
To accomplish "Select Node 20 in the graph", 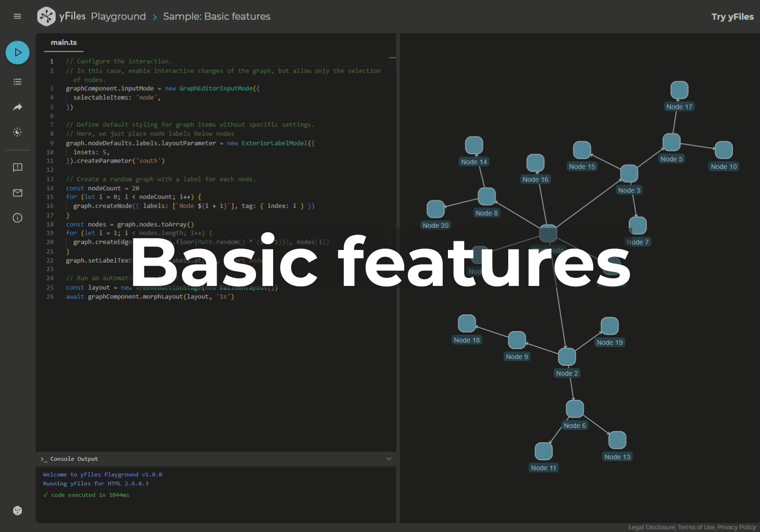I will click(x=436, y=209).
